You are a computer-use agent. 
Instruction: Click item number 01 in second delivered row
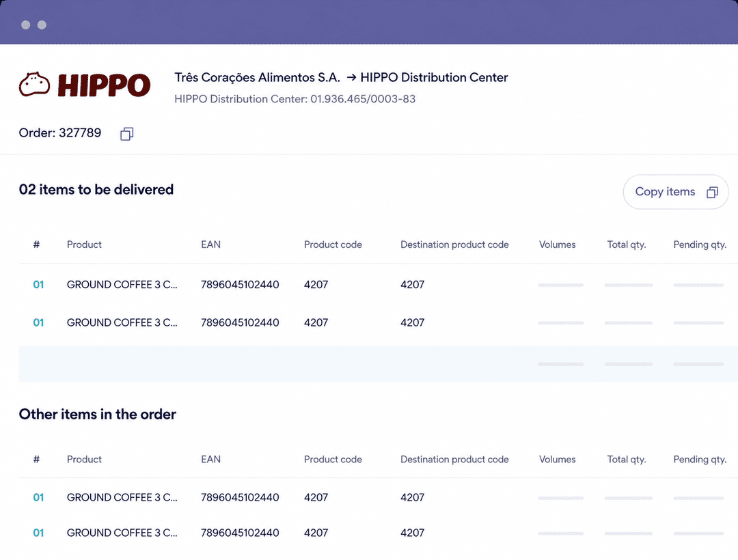click(38, 322)
